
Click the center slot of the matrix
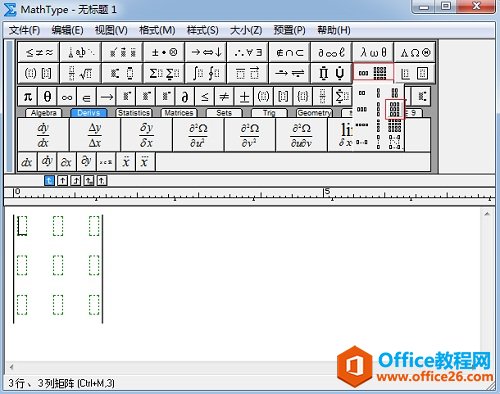[x=58, y=265]
